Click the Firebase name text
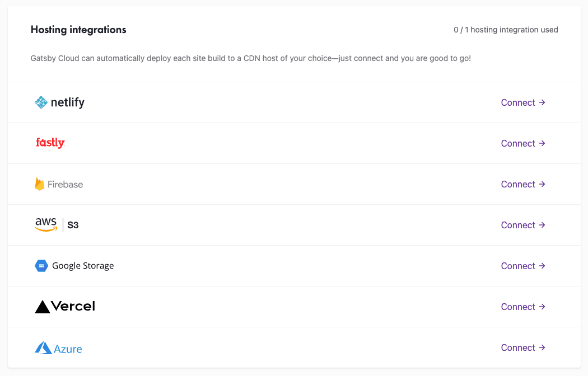 pyautogui.click(x=66, y=184)
